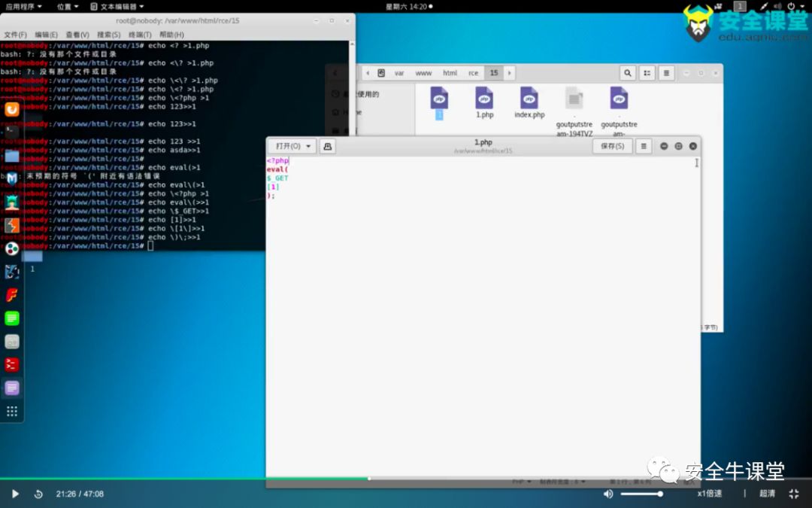Select the www path segment

coord(423,73)
